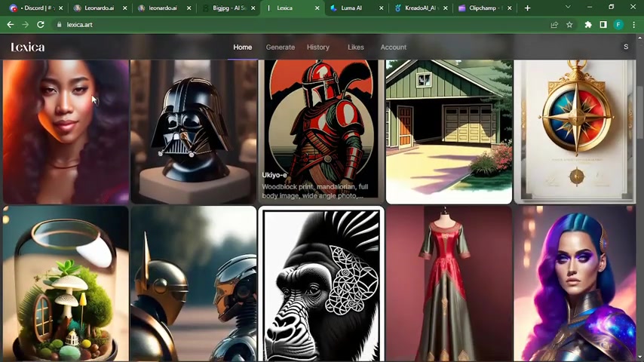
Task: Open the woman with red hair portrait
Action: point(66,131)
